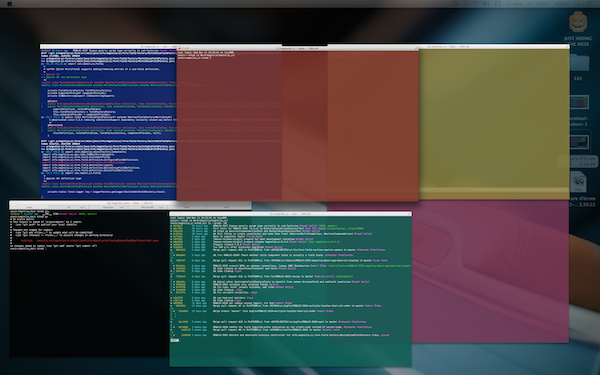Open the mika user menu

click(x=561, y=3)
